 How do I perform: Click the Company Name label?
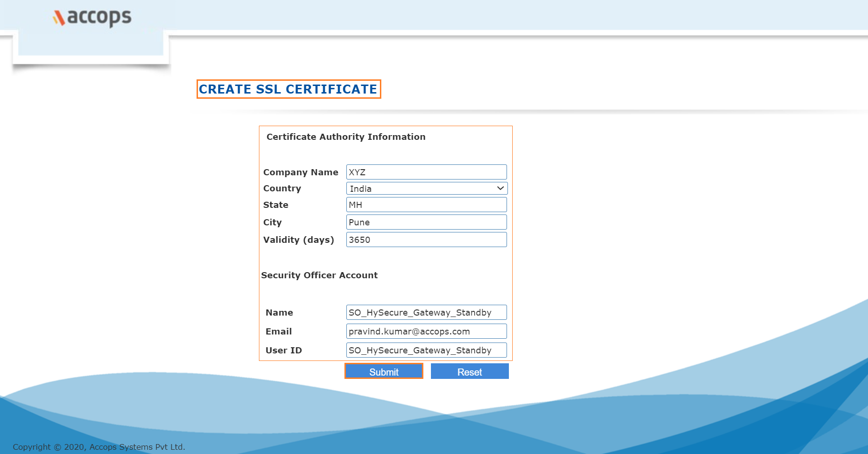301,172
